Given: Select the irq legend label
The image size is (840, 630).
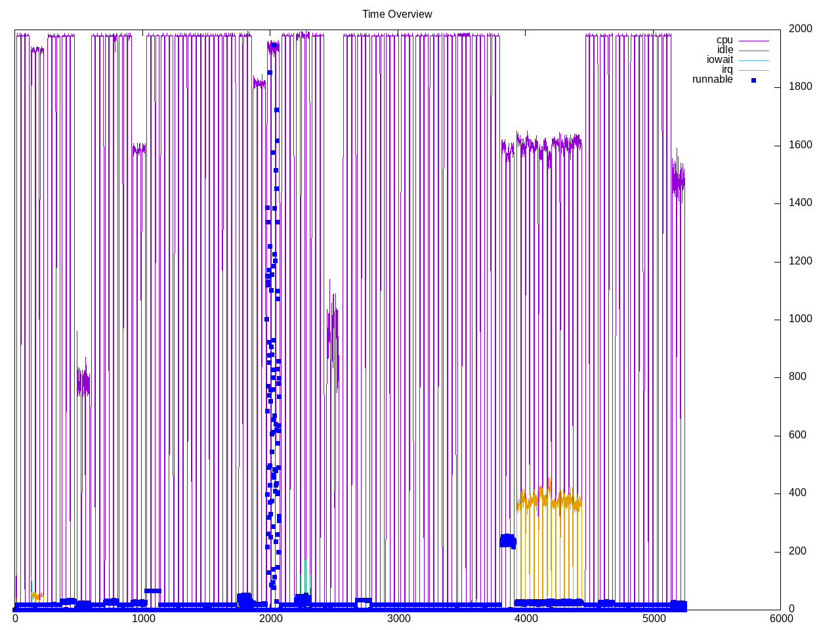Looking at the screenshot, I should (x=727, y=70).
